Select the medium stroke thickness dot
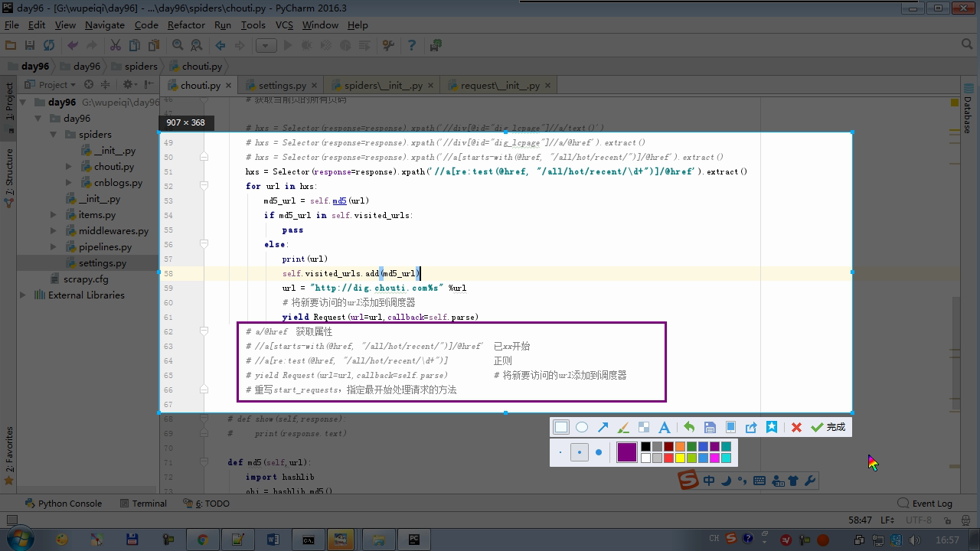This screenshot has width=980, height=551. coord(580,452)
